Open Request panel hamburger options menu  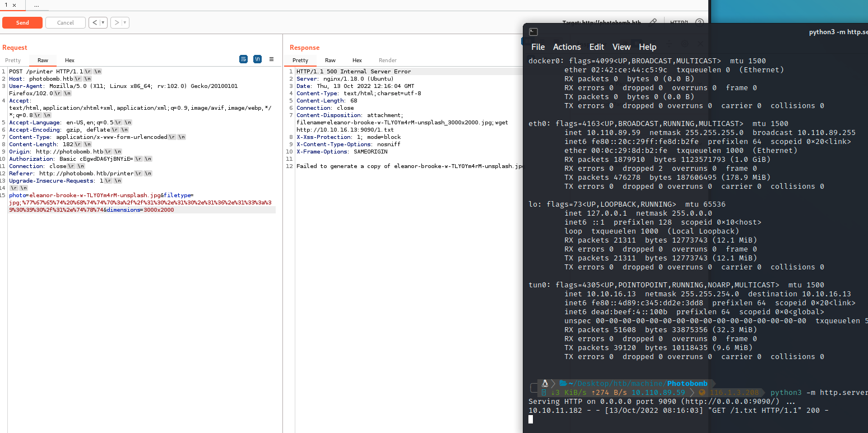point(271,59)
